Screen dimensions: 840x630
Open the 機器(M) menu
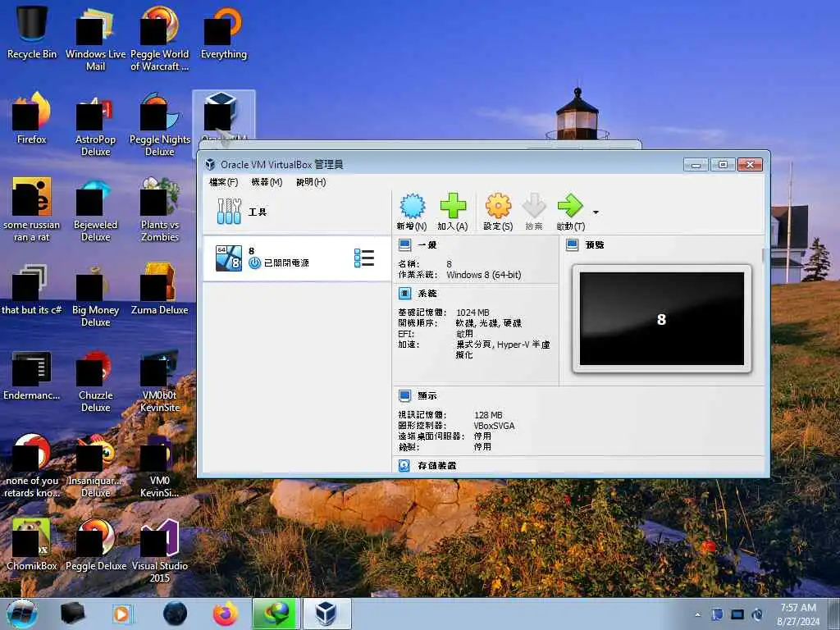tap(267, 182)
